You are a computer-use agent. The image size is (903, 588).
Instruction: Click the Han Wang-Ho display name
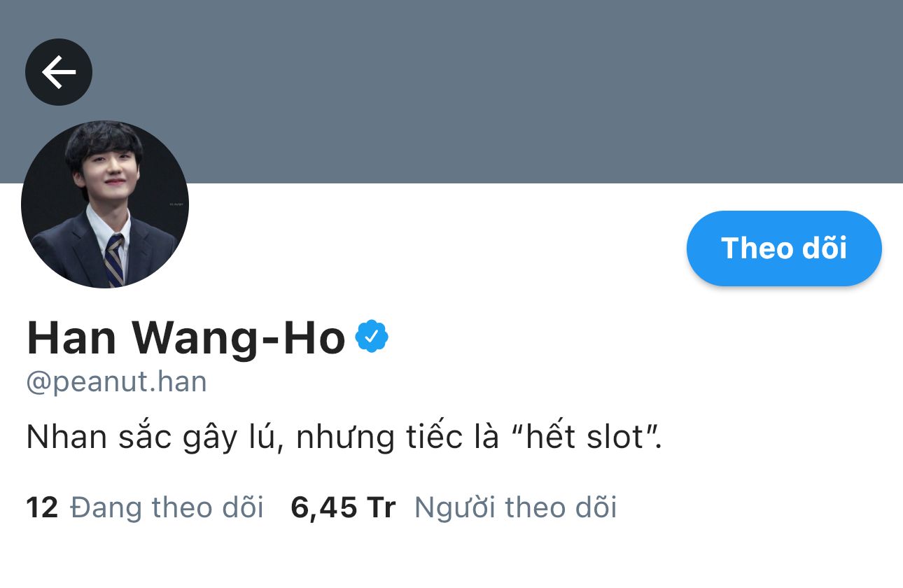click(186, 338)
